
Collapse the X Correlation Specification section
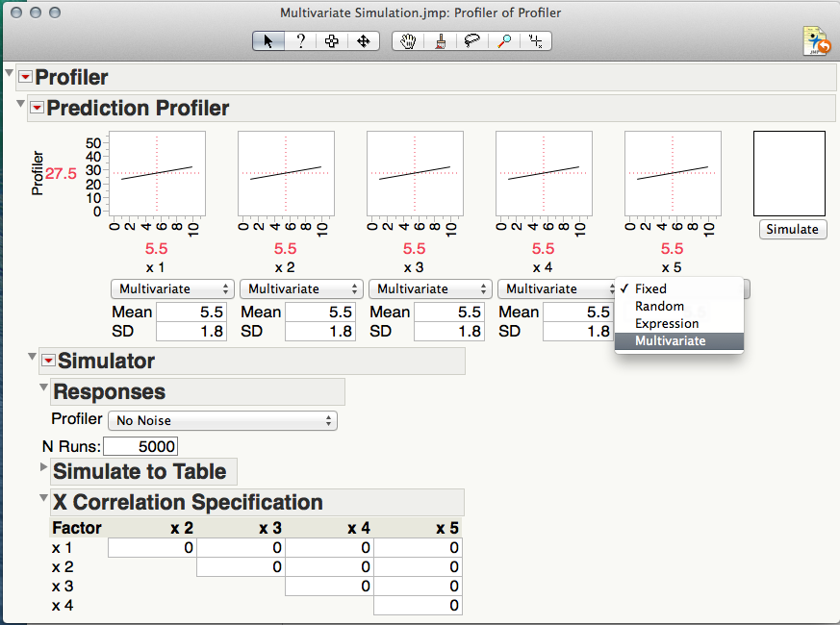(43, 497)
